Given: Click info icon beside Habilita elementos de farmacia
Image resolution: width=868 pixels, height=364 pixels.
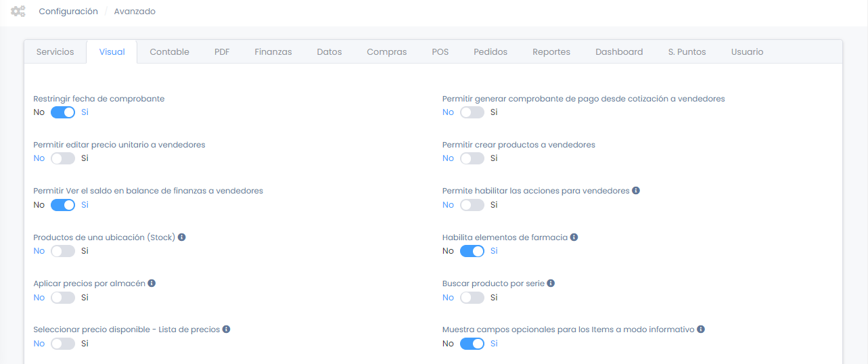Looking at the screenshot, I should pyautogui.click(x=574, y=237).
